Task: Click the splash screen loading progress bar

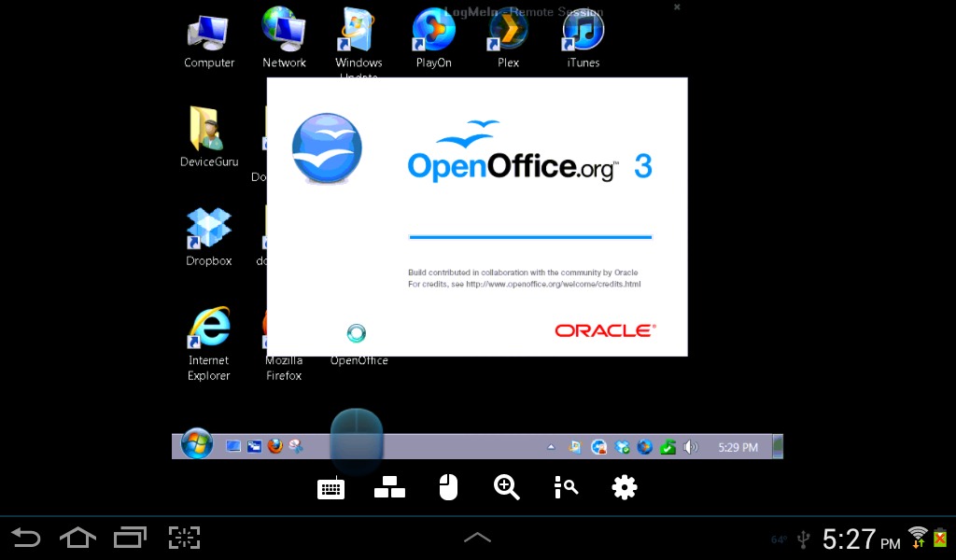Action: click(530, 237)
